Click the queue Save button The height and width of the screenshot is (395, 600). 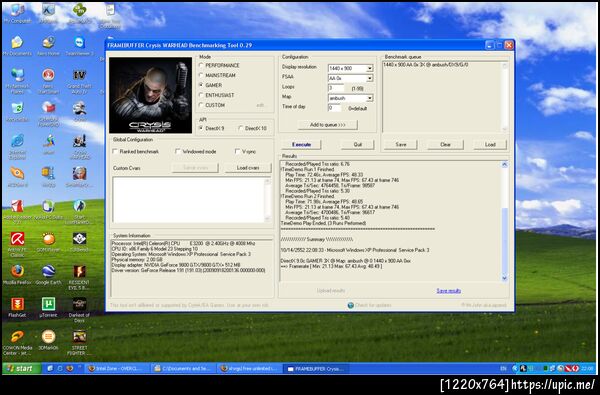(401, 145)
